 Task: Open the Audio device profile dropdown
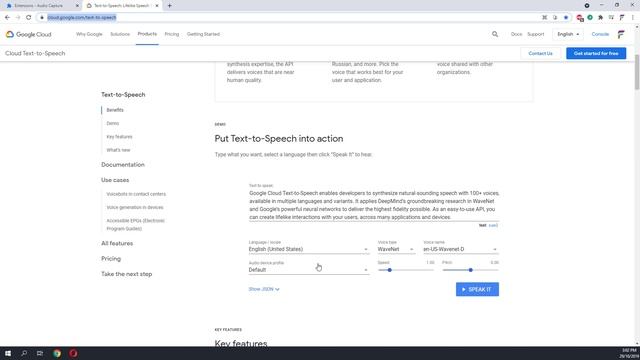pos(309,270)
